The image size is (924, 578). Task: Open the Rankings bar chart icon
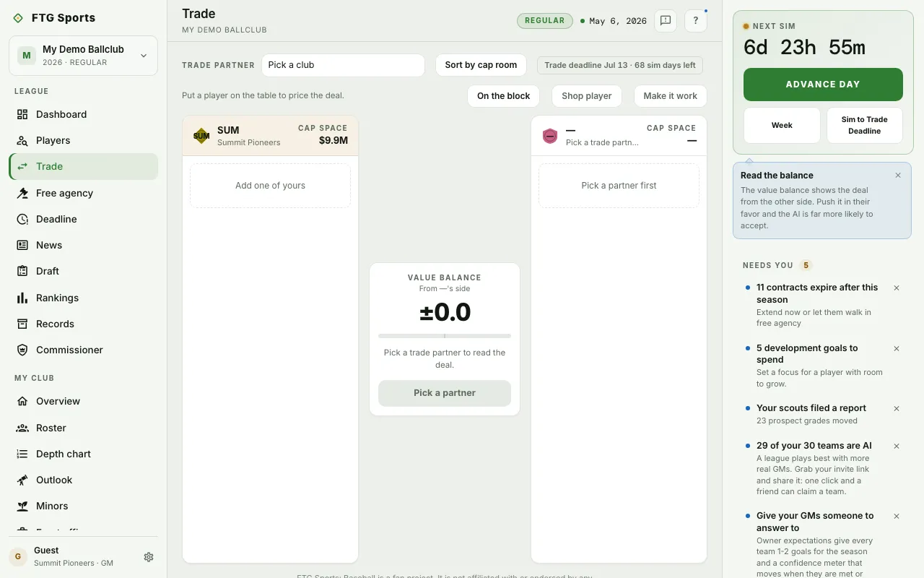click(22, 298)
